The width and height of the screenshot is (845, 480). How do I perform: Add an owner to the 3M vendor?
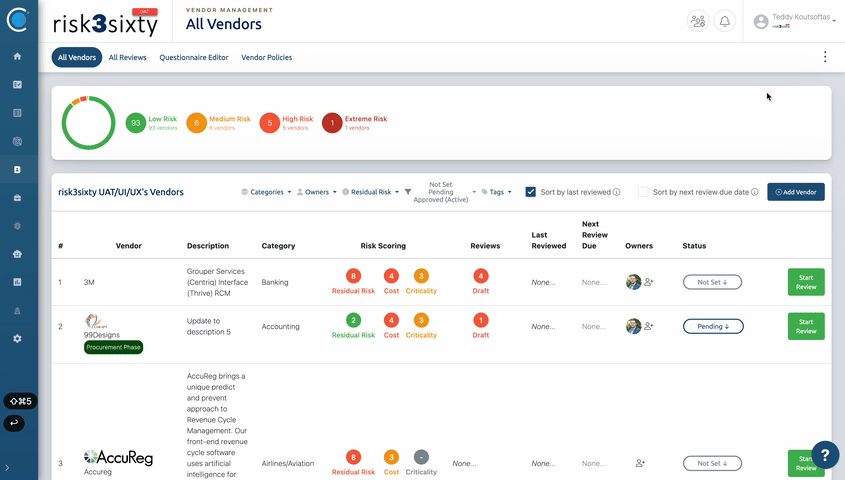click(x=649, y=282)
